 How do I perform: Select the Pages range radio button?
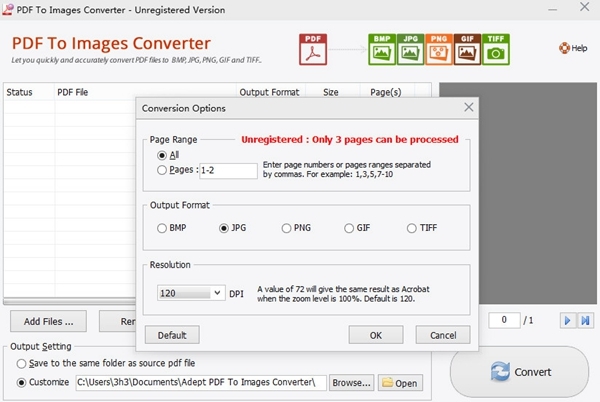point(162,170)
